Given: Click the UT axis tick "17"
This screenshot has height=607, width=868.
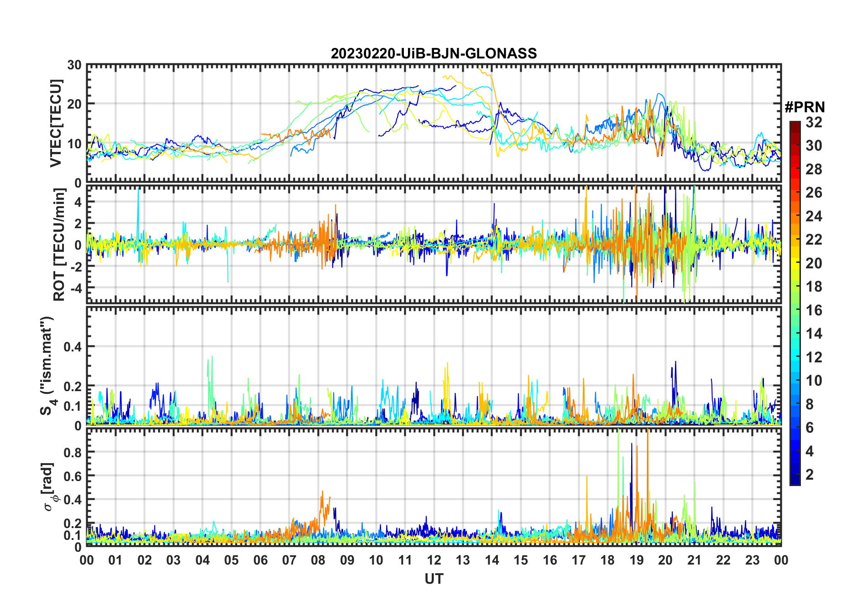Looking at the screenshot, I should coord(579,560).
